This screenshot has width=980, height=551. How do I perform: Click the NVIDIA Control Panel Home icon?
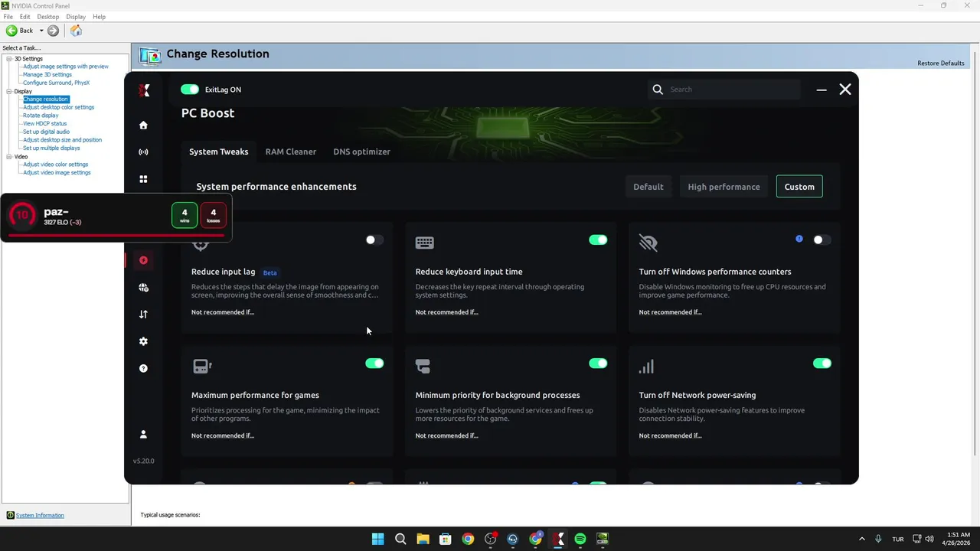tap(76, 31)
